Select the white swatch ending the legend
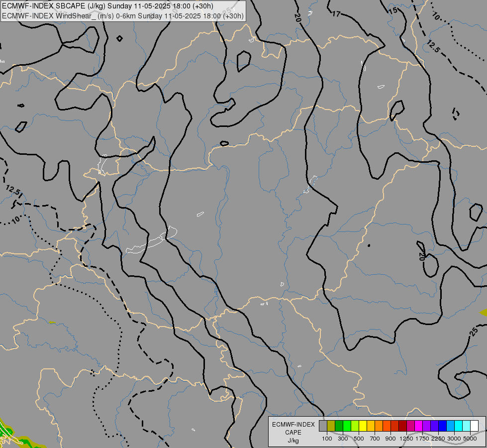This screenshot has height=448, width=487. tap(474, 426)
